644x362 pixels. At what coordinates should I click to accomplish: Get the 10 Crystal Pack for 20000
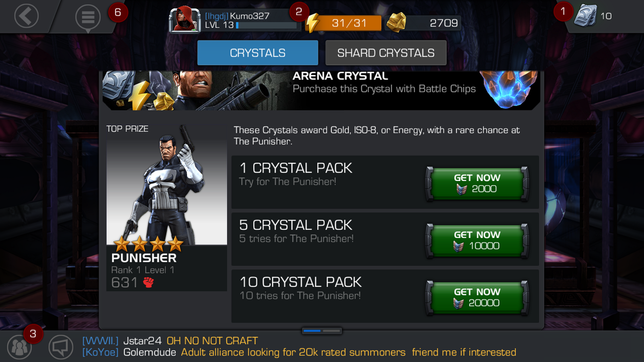coord(477,298)
